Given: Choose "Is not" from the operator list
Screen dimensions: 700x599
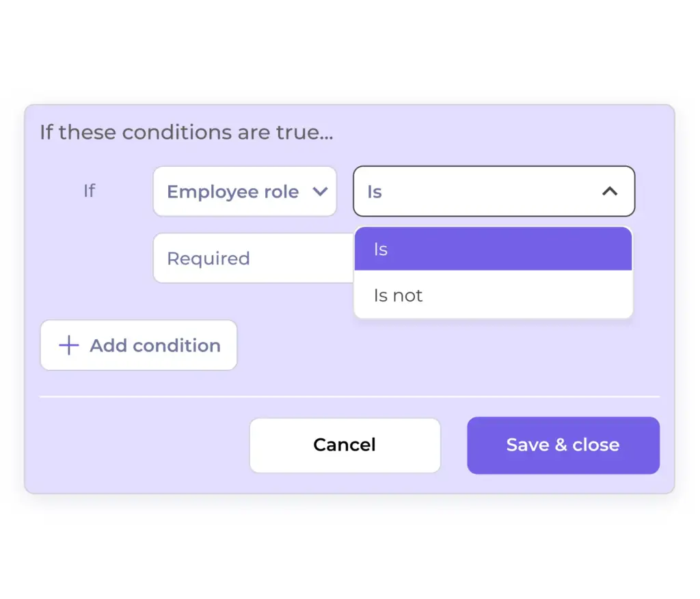Looking at the screenshot, I should [x=493, y=295].
